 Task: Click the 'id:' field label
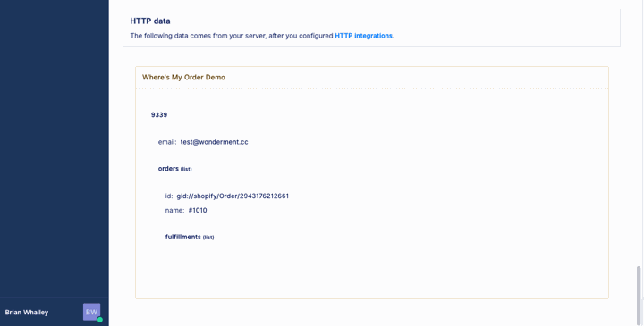pyautogui.click(x=169, y=196)
